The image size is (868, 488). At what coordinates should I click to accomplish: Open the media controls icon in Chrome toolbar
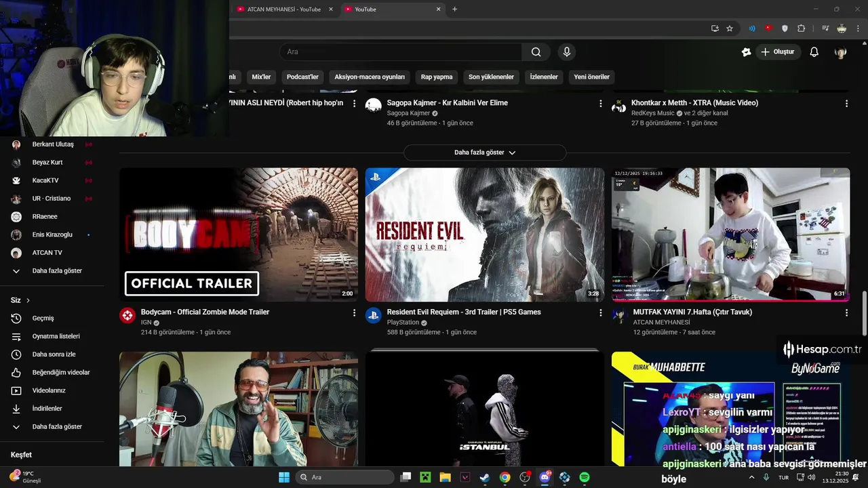(x=825, y=28)
